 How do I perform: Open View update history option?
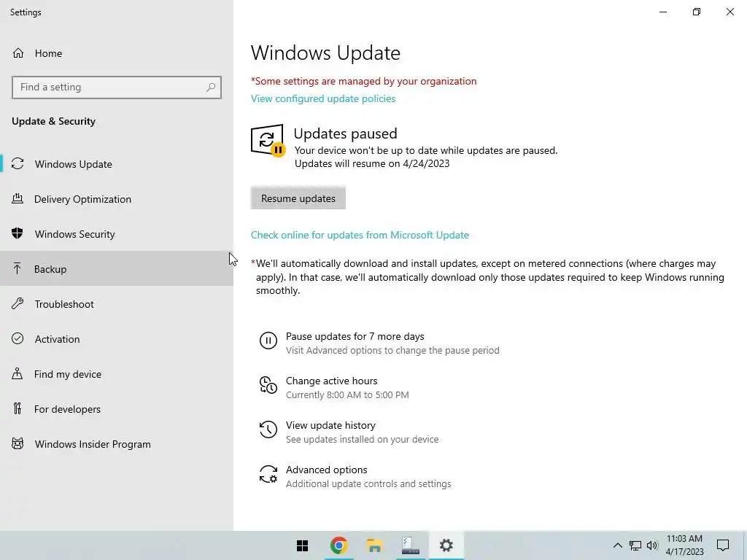point(349,432)
